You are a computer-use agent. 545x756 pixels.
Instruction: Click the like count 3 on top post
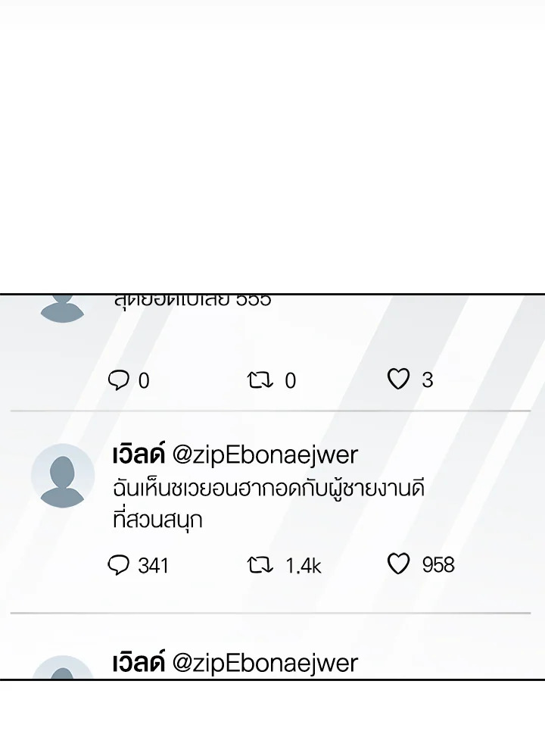point(428,380)
